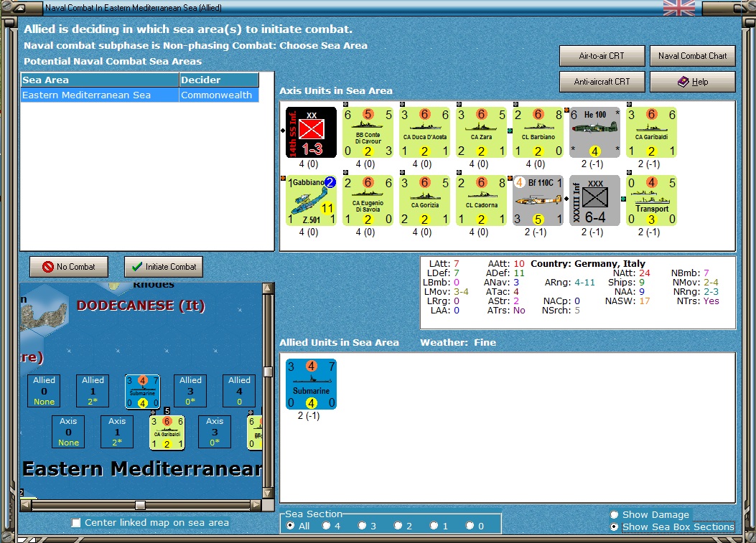Select Submarine counter in Allied Units panel
756x543 pixels.
(311, 384)
